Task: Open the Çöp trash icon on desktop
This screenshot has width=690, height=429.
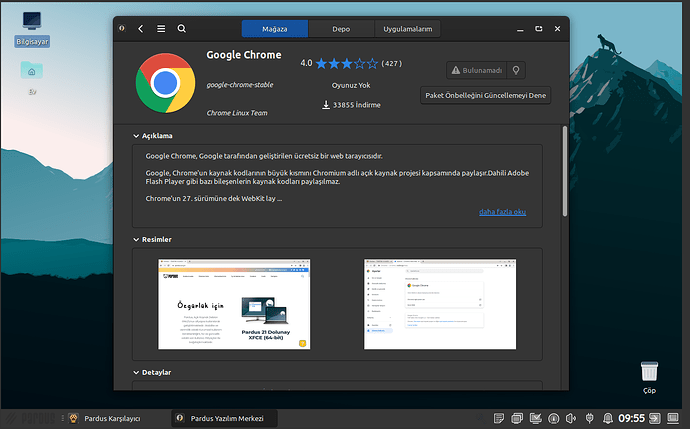Action: pyautogui.click(x=649, y=376)
